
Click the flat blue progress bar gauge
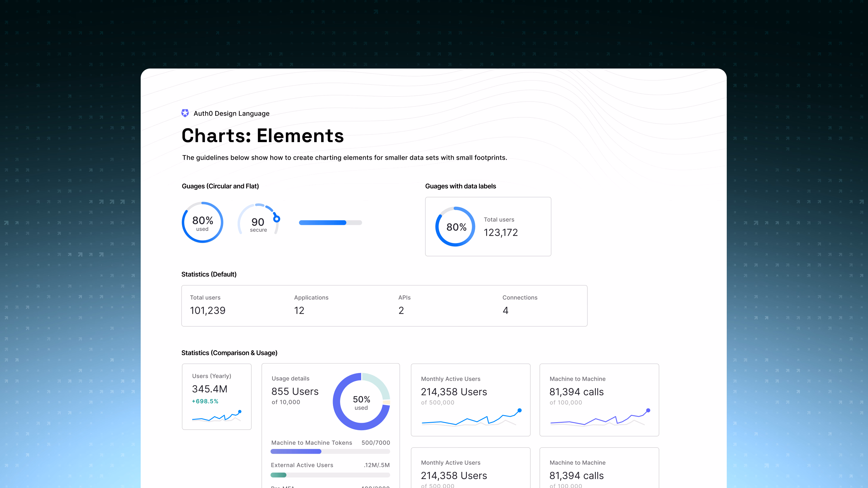pyautogui.click(x=330, y=223)
